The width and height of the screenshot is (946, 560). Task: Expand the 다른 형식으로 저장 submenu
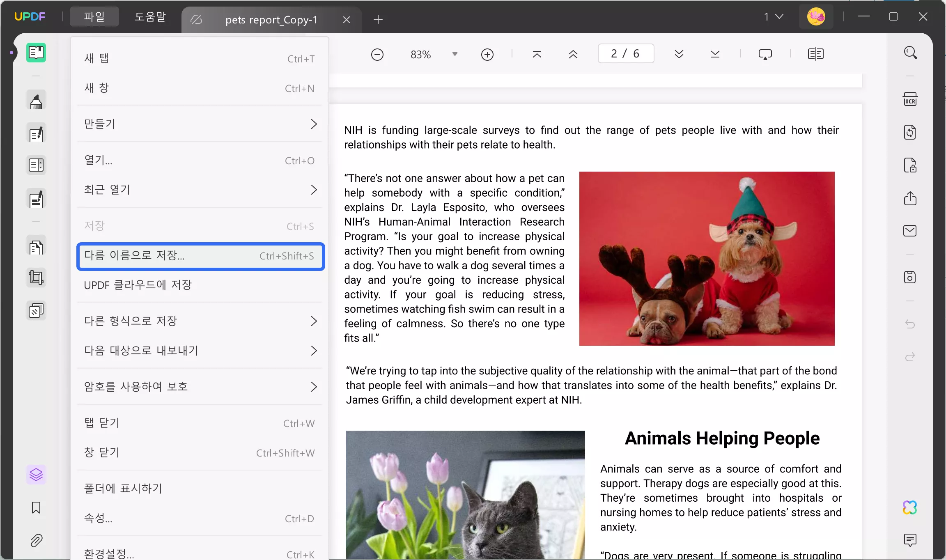[x=200, y=321]
